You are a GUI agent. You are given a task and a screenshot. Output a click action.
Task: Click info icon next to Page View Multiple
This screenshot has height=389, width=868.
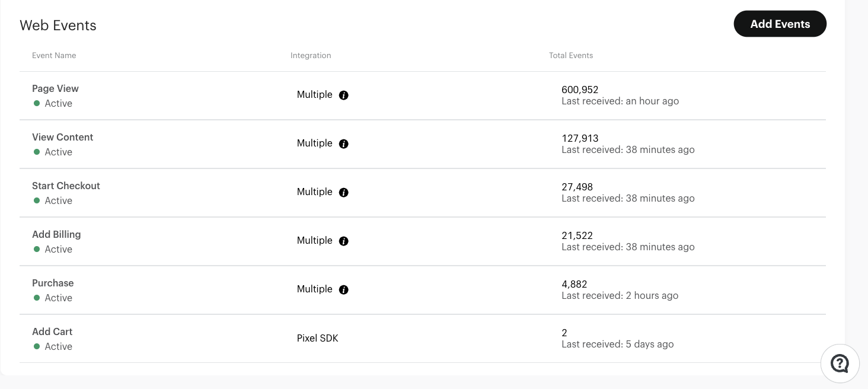click(x=343, y=95)
